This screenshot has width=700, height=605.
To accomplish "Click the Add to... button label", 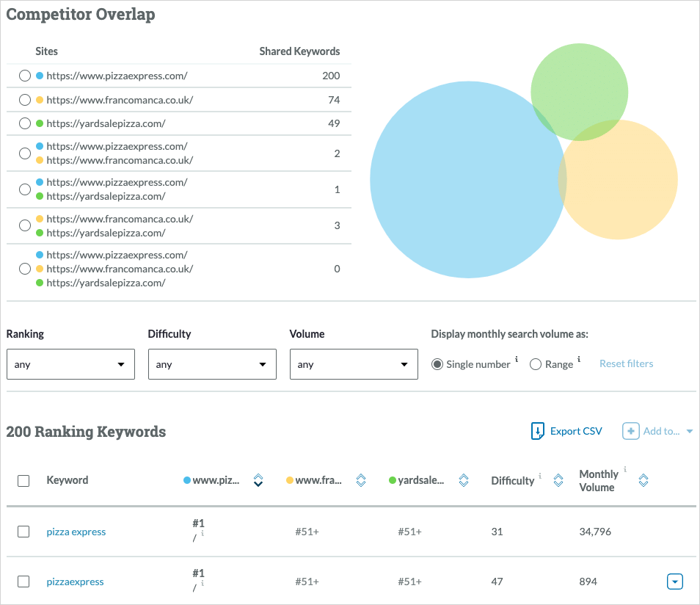I will coord(661,431).
